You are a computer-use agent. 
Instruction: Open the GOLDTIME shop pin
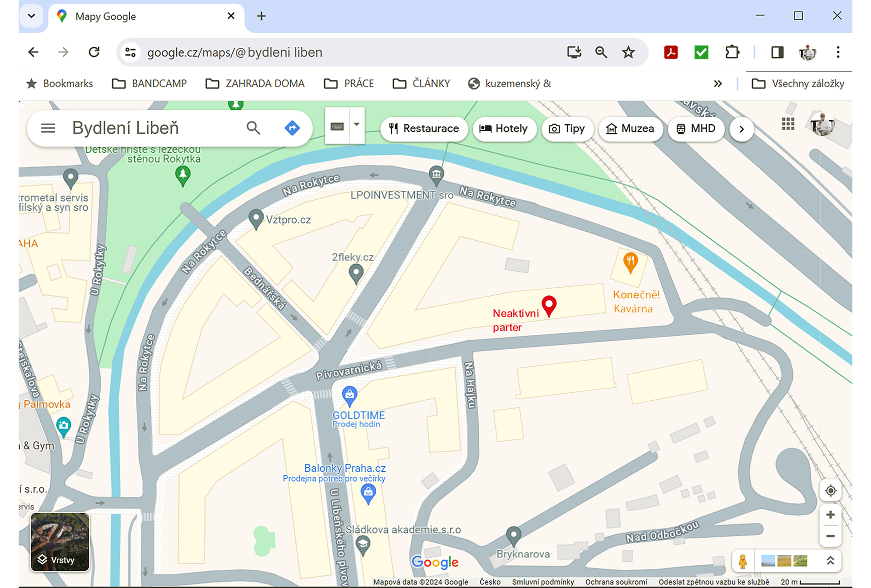click(x=350, y=396)
